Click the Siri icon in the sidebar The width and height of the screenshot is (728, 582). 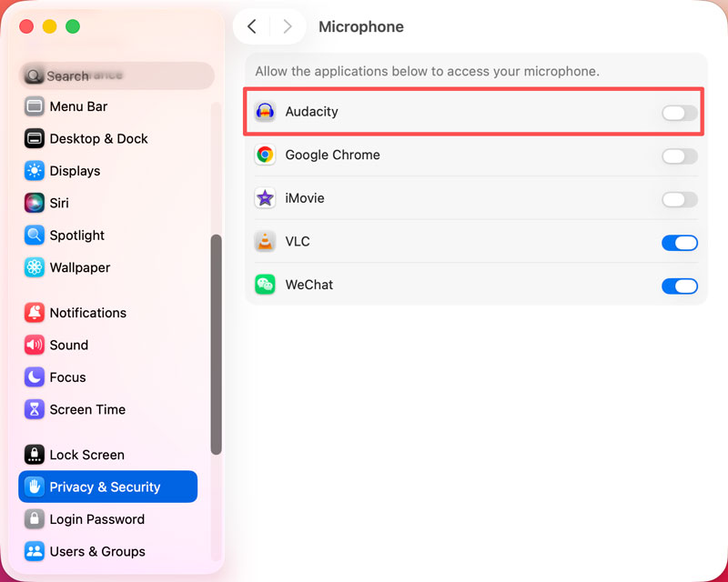pos(34,203)
